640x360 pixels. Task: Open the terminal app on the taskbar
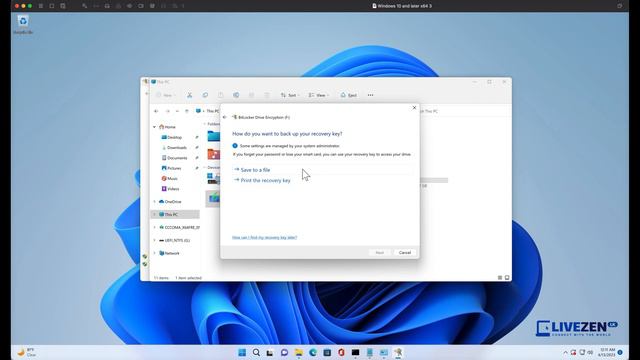[356, 352]
